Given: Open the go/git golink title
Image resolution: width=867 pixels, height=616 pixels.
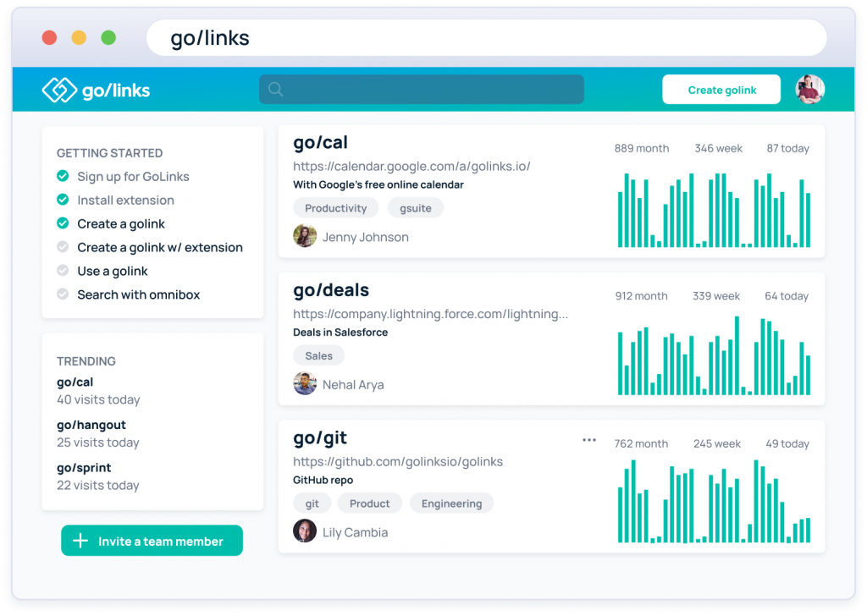Looking at the screenshot, I should [320, 438].
